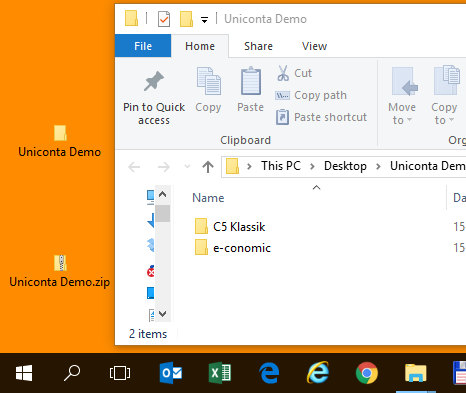The height and width of the screenshot is (393, 466).
Task: Open the Windows Start menu
Action: pos(24,373)
